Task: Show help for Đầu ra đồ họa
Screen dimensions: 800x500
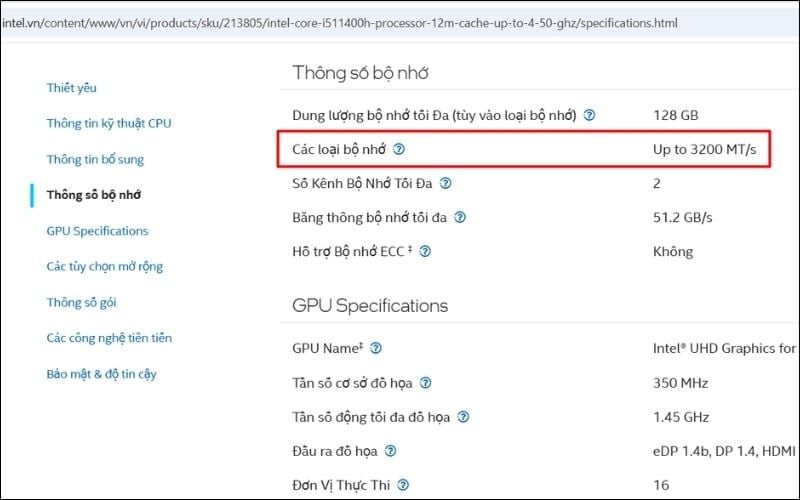Action: (390, 451)
